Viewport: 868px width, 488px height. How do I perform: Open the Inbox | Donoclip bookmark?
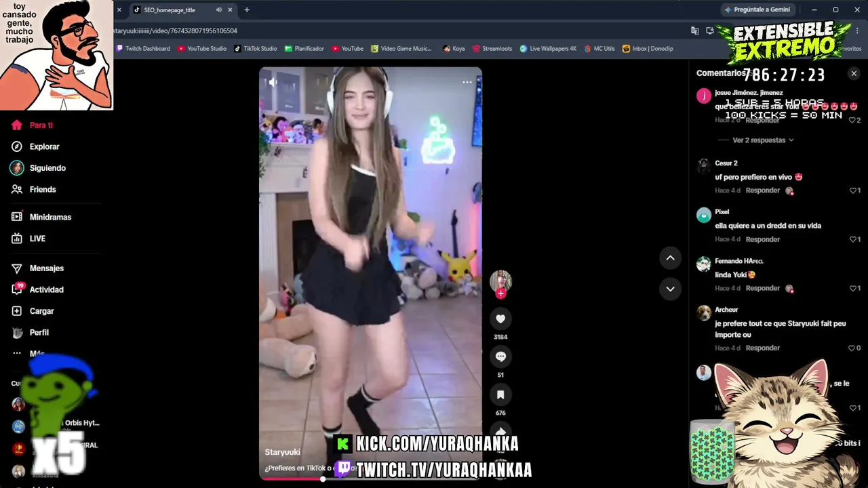[x=648, y=49]
